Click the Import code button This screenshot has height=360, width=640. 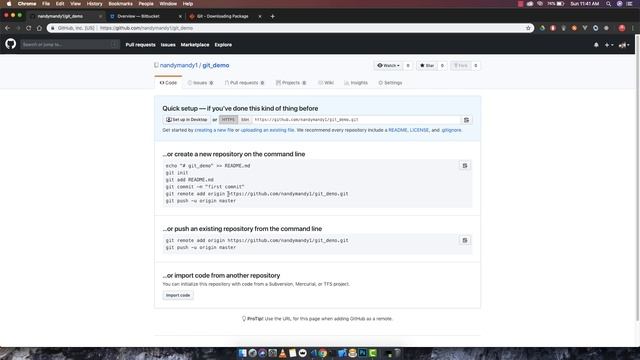click(x=178, y=296)
